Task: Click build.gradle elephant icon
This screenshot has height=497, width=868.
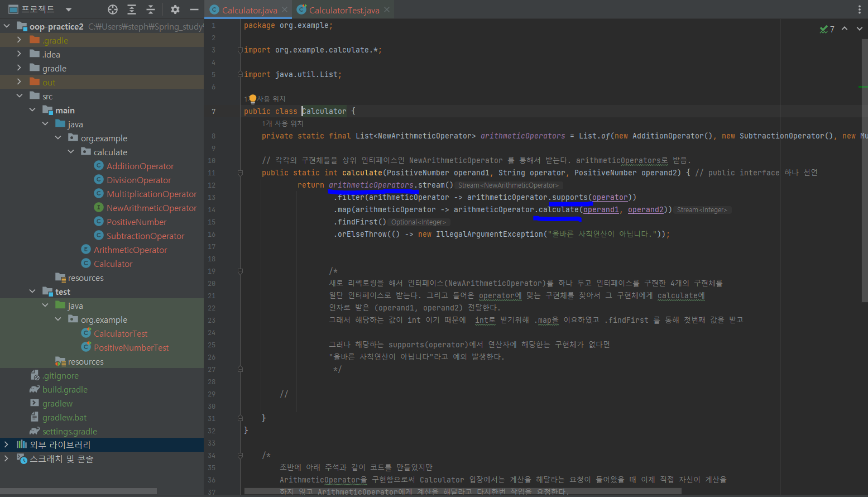Action: pyautogui.click(x=35, y=389)
